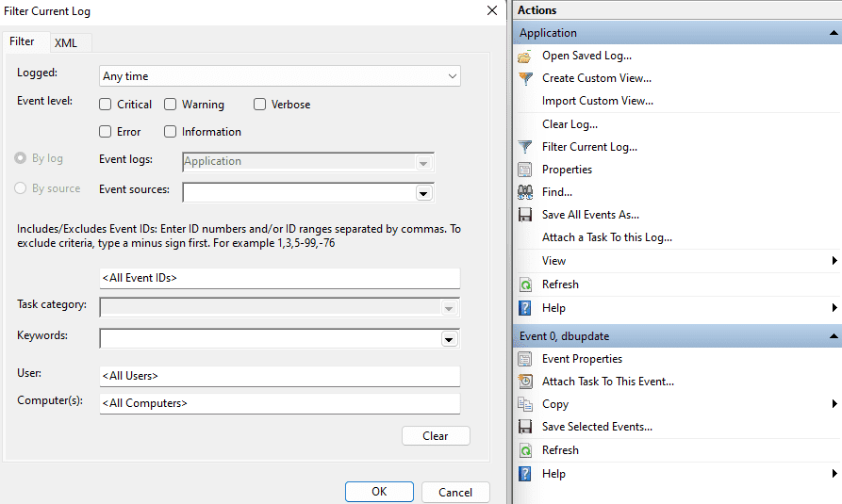
Task: Click the Open Saved Log folder icon
Action: tap(525, 56)
